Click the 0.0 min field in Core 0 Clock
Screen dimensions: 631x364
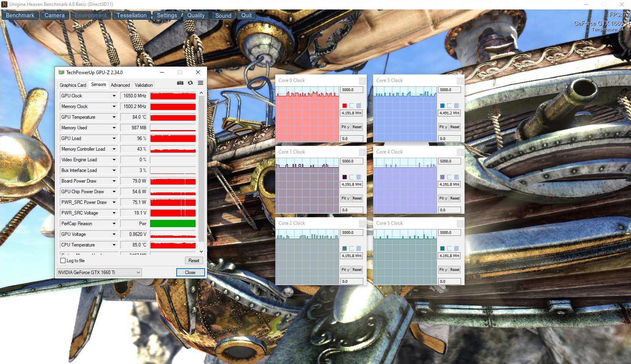click(x=352, y=139)
